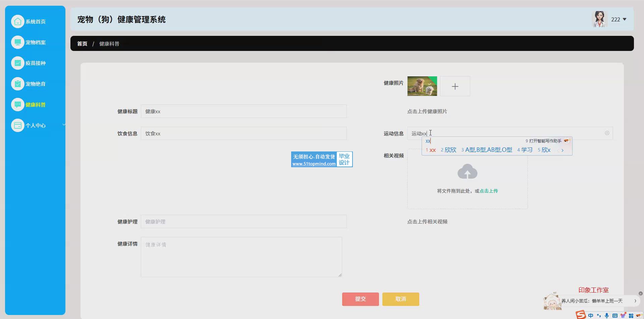Click the cloud upload icon for 相关视频
The height and width of the screenshot is (319, 644).
click(467, 172)
